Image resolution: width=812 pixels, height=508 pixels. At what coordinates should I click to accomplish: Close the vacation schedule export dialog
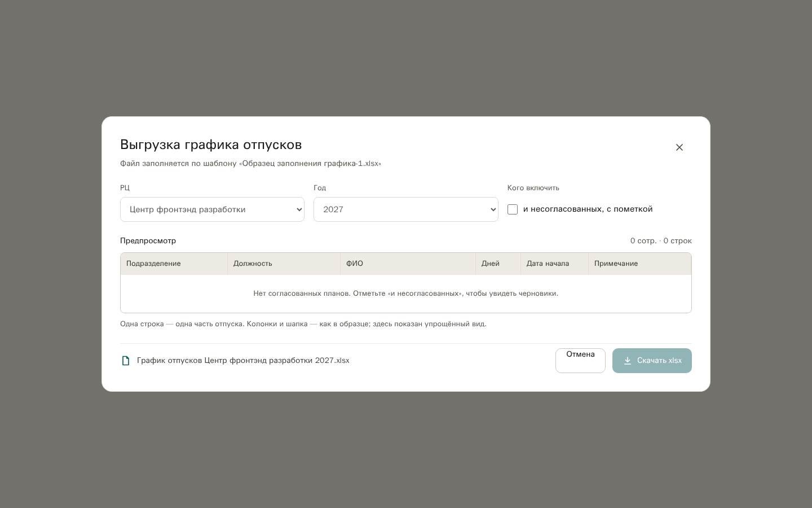[x=679, y=147]
